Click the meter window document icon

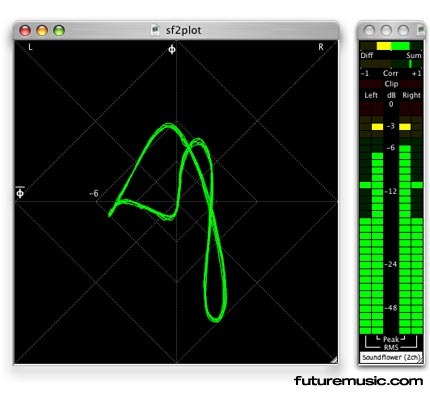coord(421,30)
